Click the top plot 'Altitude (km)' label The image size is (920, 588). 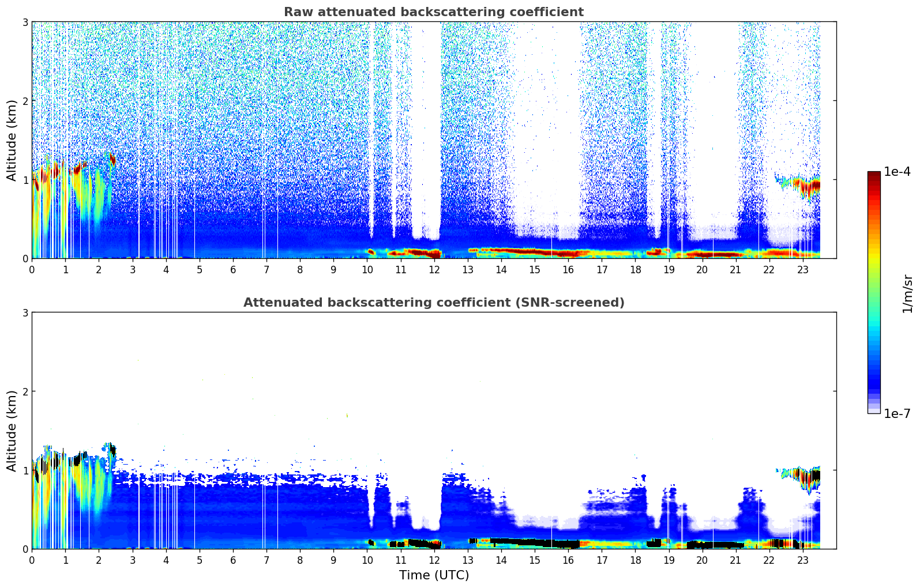[12, 140]
